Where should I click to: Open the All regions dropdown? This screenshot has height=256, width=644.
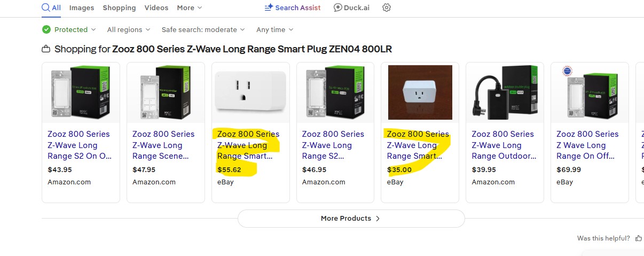pyautogui.click(x=129, y=29)
